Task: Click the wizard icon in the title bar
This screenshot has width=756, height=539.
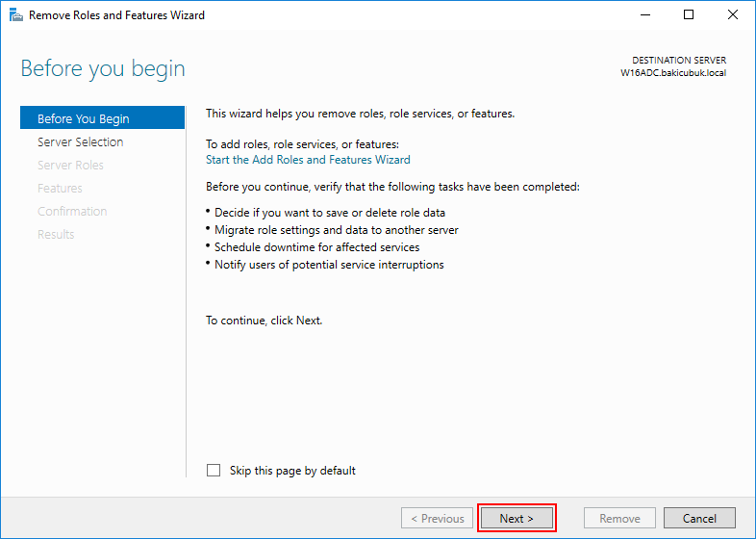Action: pos(15,15)
